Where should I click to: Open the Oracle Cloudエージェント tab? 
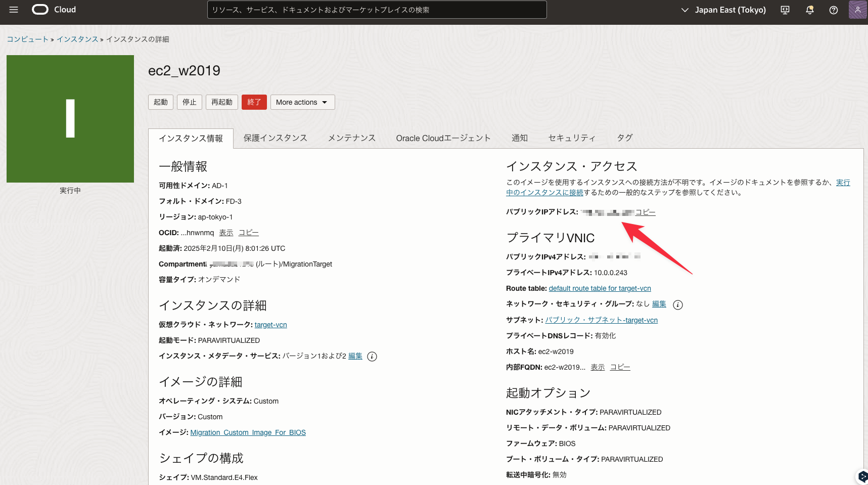click(443, 138)
